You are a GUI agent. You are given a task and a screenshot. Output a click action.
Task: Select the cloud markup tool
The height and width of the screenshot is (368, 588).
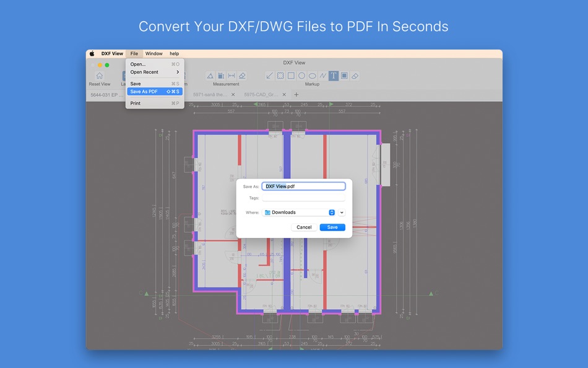[x=280, y=76]
